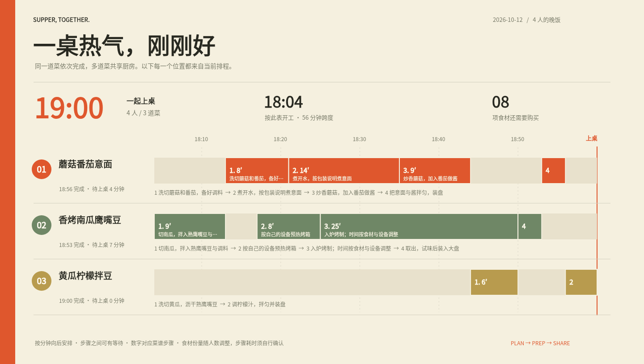Click the "4 人 / 3 道菜" text
644x364 pixels.
click(144, 113)
